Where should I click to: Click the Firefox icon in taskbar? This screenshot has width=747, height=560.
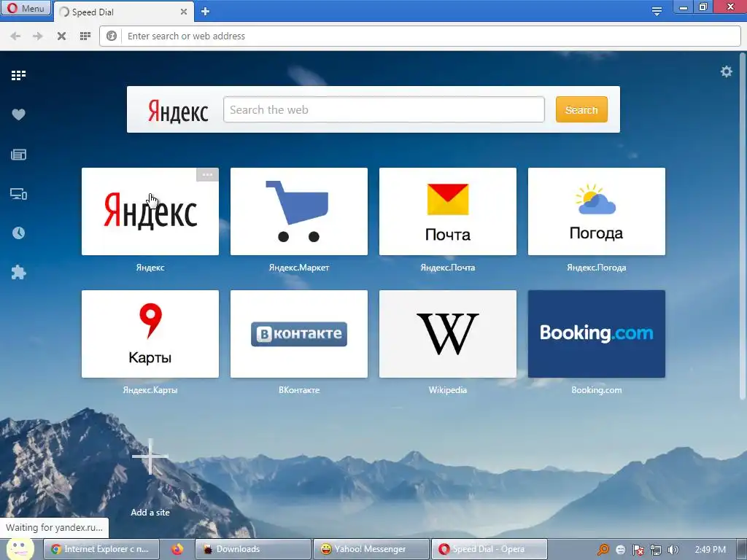coord(177,549)
